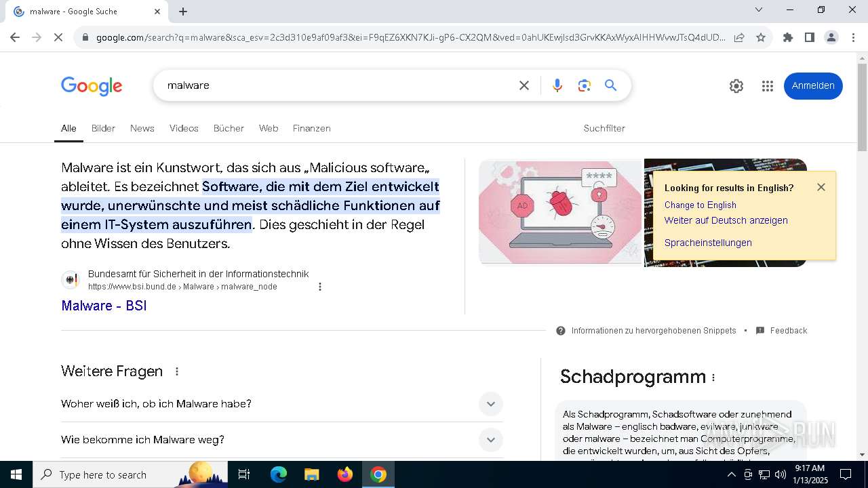Open the Google apps grid

768,86
